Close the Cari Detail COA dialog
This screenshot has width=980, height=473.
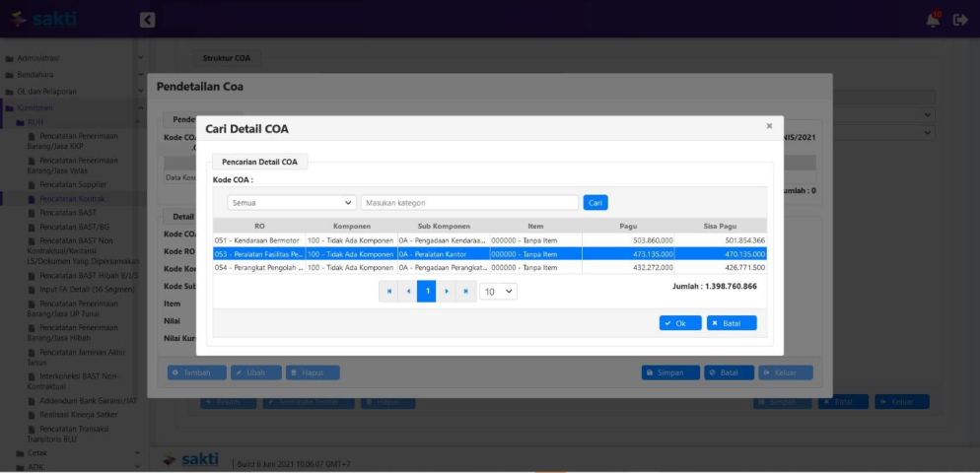tap(769, 126)
